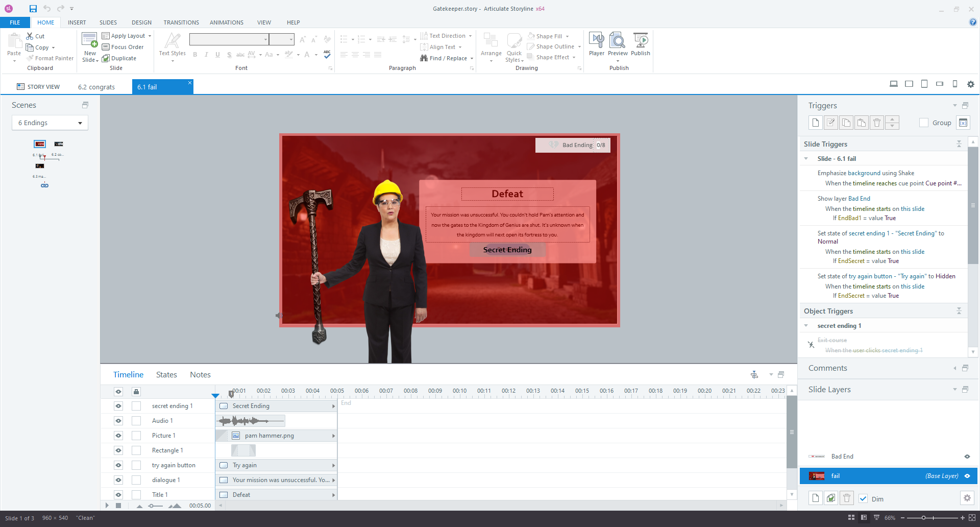Click the Duplicate slide button
Image resolution: width=980 pixels, height=527 pixels.
tap(119, 58)
